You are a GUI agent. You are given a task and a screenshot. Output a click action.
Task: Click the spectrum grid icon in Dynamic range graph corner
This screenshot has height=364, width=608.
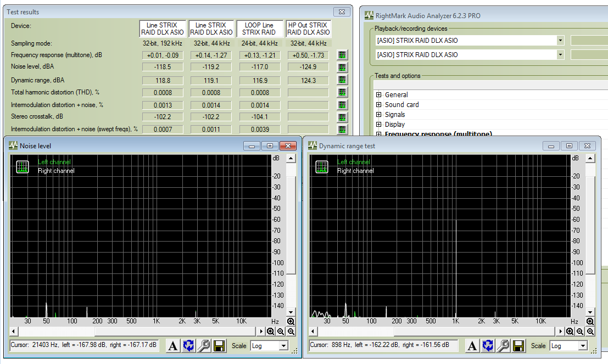coord(321,166)
